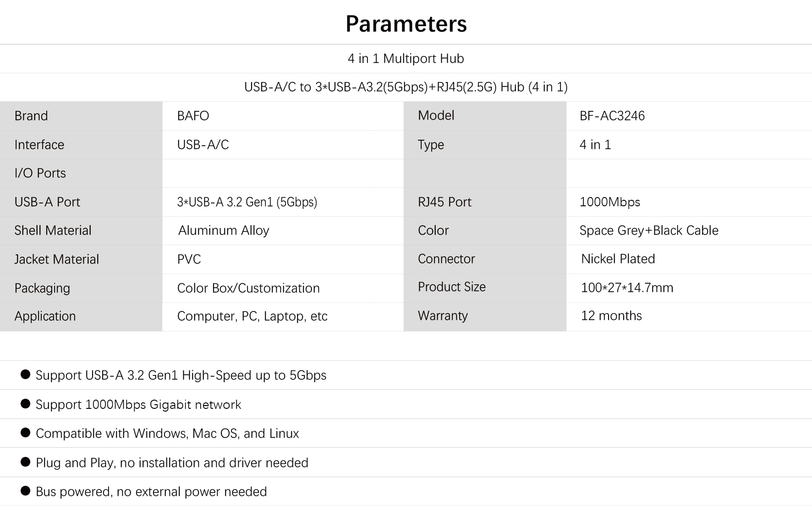This screenshot has width=812, height=506.
Task: Click the bullet before Support 1000Mbps Gigabit network
Action: [x=26, y=404]
